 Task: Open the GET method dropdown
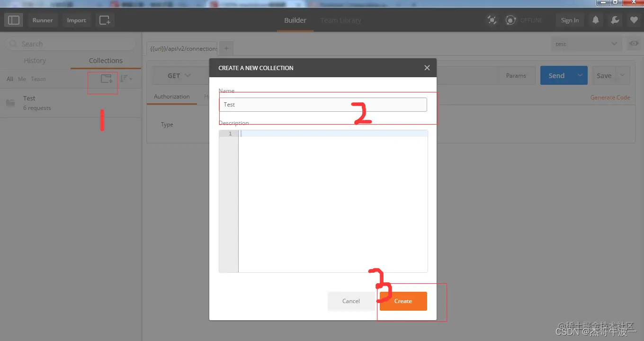click(x=179, y=76)
